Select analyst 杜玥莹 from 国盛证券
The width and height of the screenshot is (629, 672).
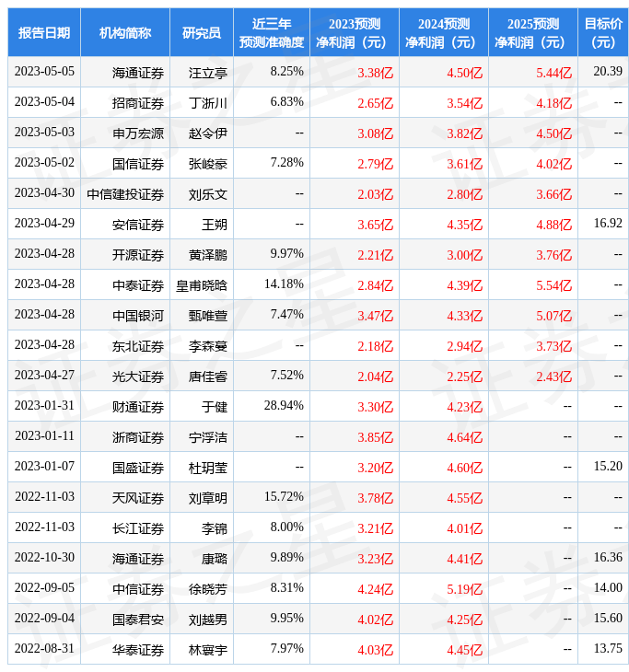pyautogui.click(x=208, y=467)
